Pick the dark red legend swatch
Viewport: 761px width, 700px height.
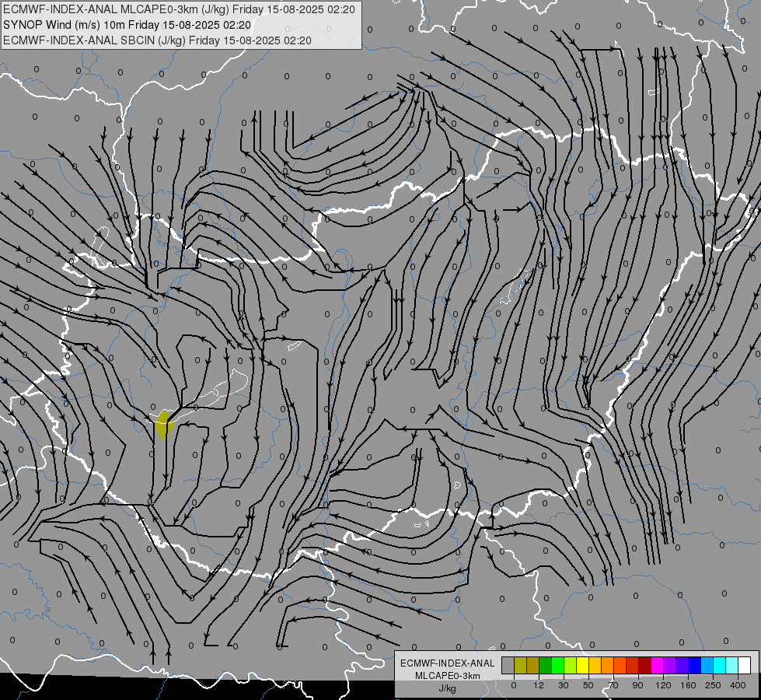pyautogui.click(x=645, y=665)
